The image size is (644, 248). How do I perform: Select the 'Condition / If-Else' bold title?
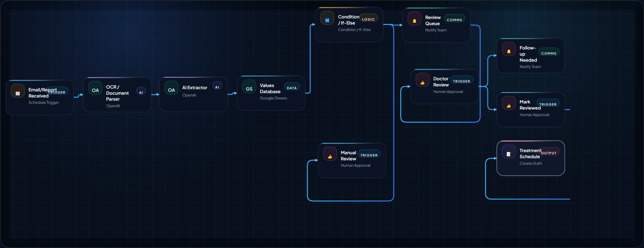[x=349, y=20]
